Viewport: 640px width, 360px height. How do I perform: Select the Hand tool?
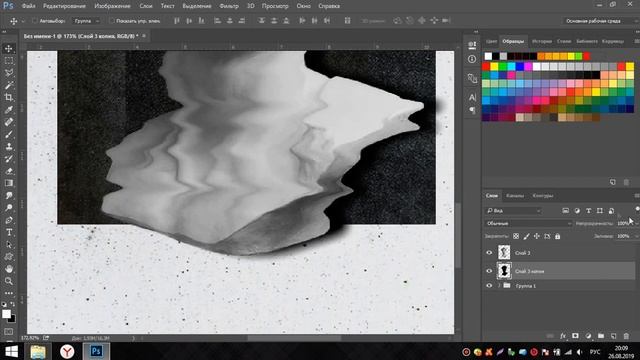pos(9,269)
